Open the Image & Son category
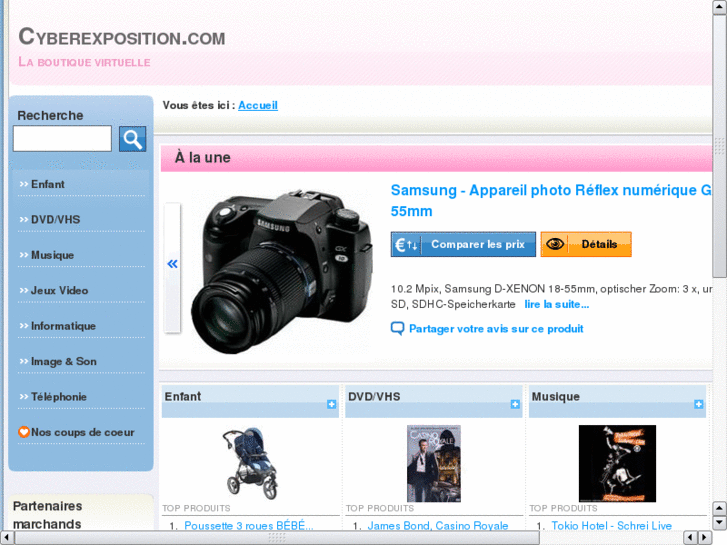727x545 pixels. (x=64, y=361)
